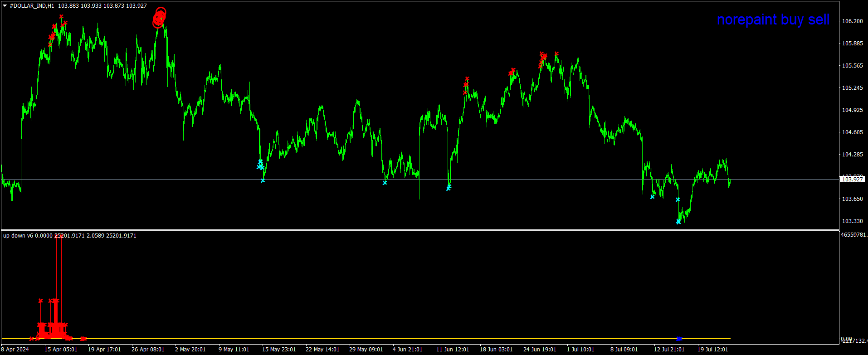Click the red circle sell signal cluster

click(159, 18)
